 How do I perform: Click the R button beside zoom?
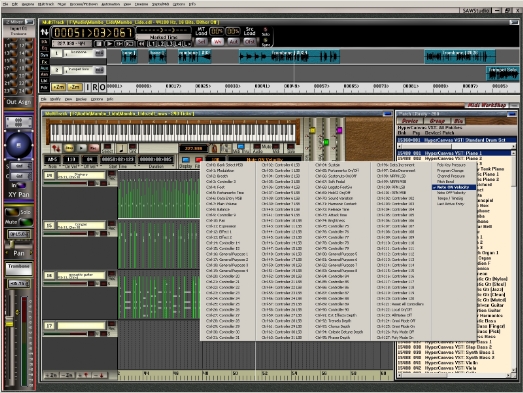click(x=95, y=87)
